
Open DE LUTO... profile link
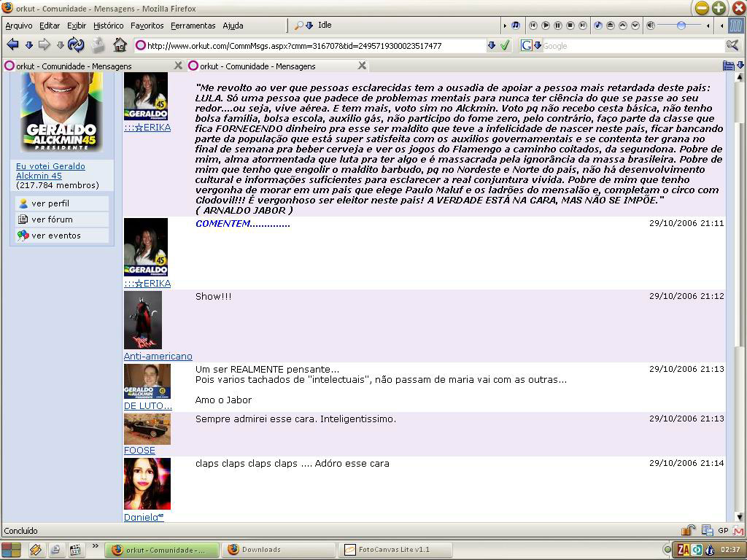tap(147, 405)
